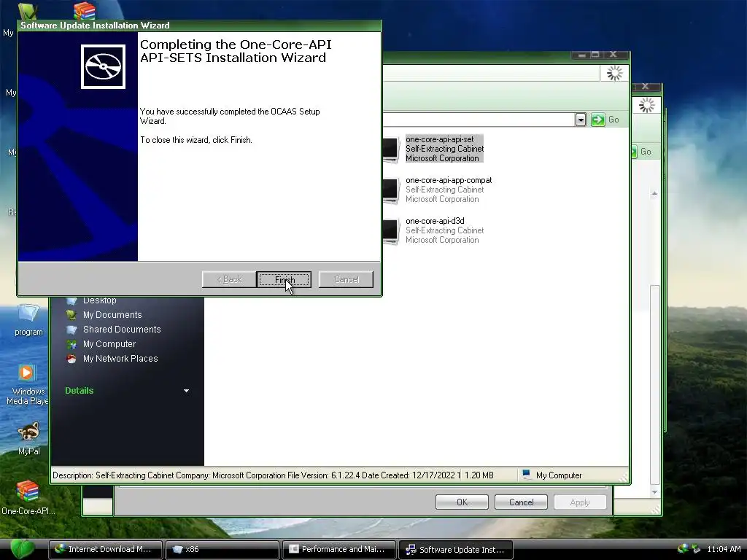Open the program folder desktop icon

[x=28, y=319]
